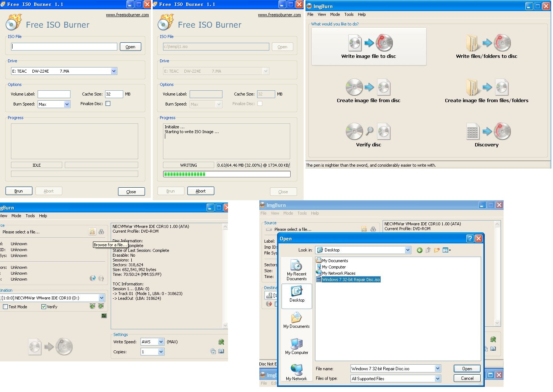Screen dimensions: 553x392
Task: Select 'Create image file from files/folders'
Action: (487, 91)
